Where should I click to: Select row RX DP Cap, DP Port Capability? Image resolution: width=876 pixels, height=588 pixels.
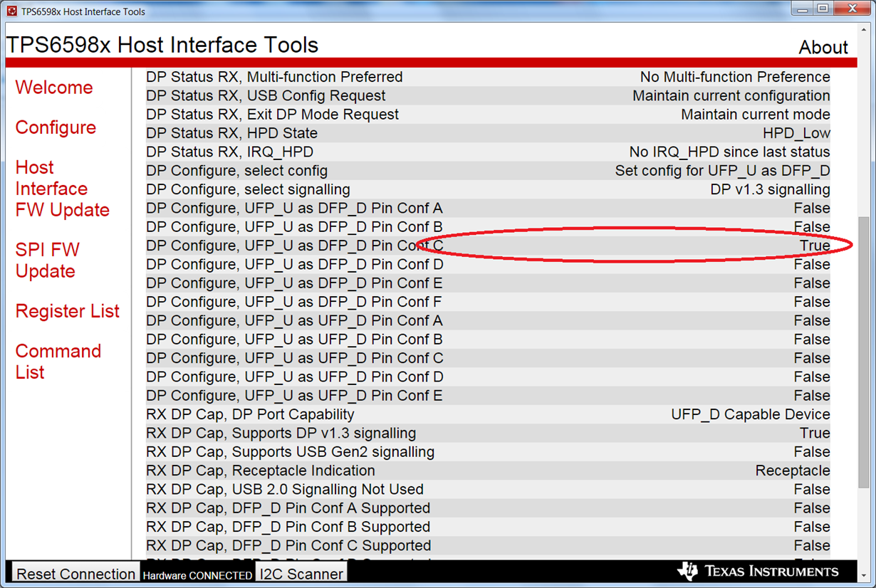(488, 414)
